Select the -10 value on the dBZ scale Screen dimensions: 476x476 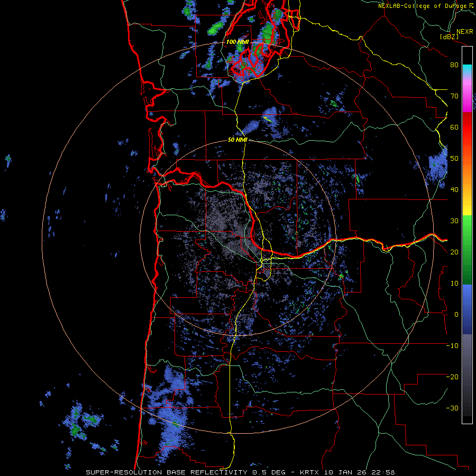452,346
